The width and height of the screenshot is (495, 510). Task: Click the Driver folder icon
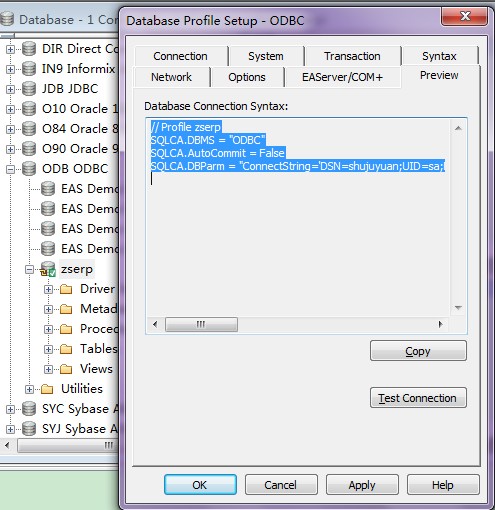click(66, 289)
